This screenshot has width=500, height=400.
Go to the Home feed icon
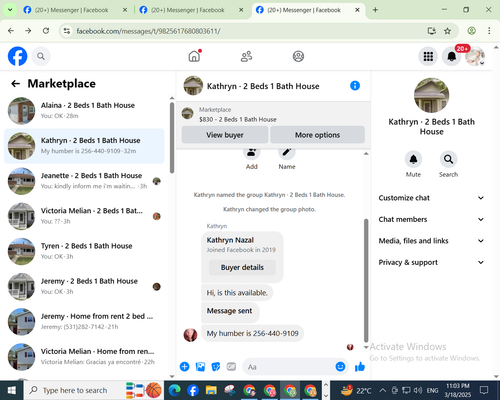194,56
